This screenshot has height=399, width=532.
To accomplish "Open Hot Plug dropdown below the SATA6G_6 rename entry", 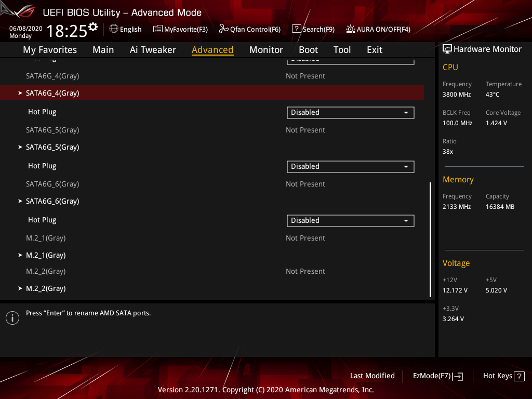I will tap(351, 220).
